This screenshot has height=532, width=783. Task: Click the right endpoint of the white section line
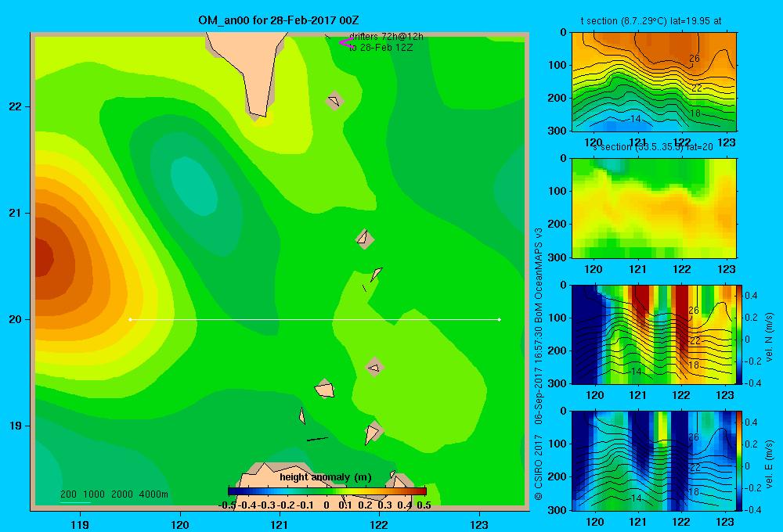(x=500, y=319)
